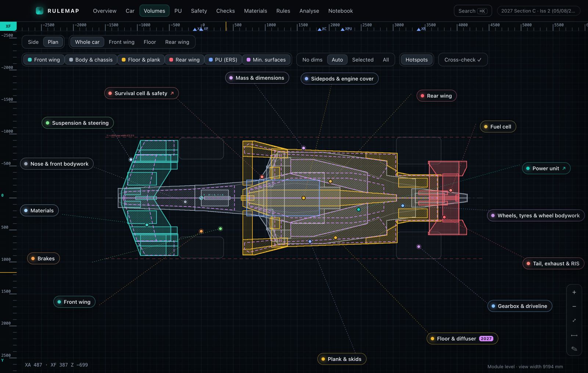Toggle the Min. surfaces layer chip
Viewport: 588px width, 373px height.
coord(266,60)
